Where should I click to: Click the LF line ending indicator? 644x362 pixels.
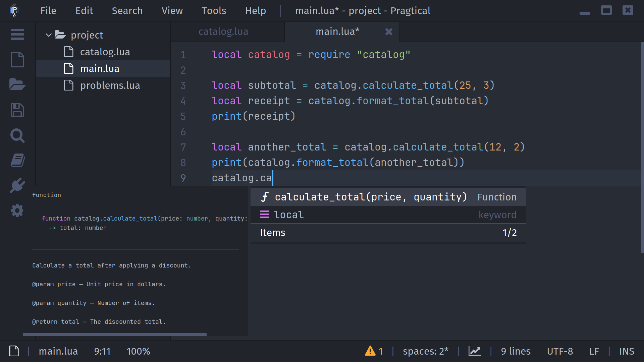click(594, 351)
